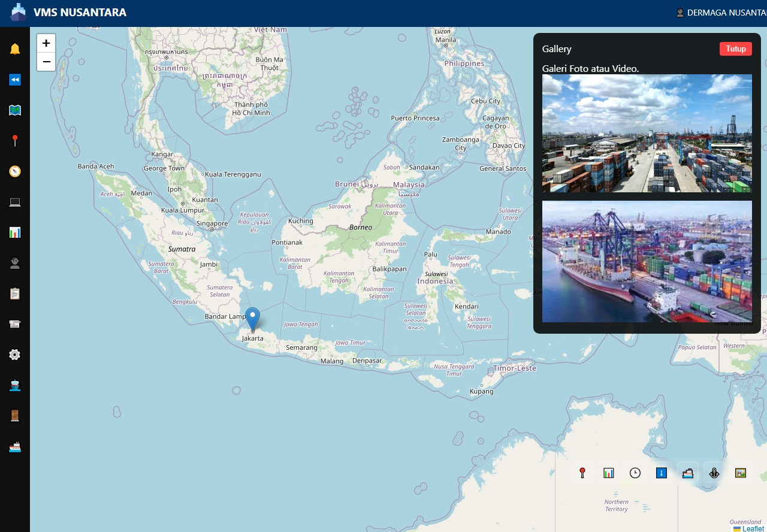This screenshot has width=767, height=532.
Task: Open the clock/history tool in the sidebar
Action: [x=14, y=171]
